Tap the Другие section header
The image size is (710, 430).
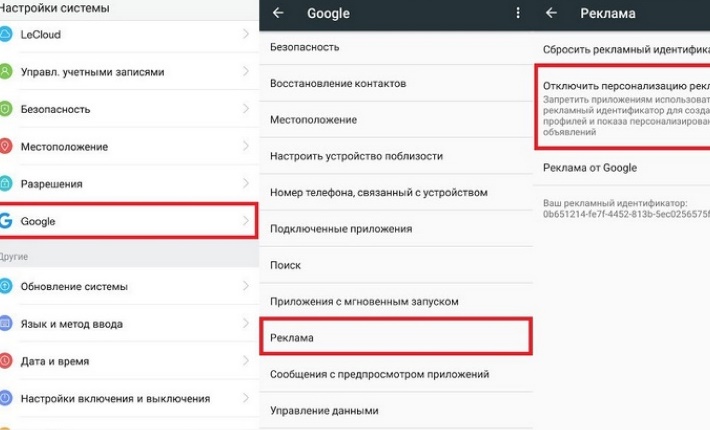point(14,257)
